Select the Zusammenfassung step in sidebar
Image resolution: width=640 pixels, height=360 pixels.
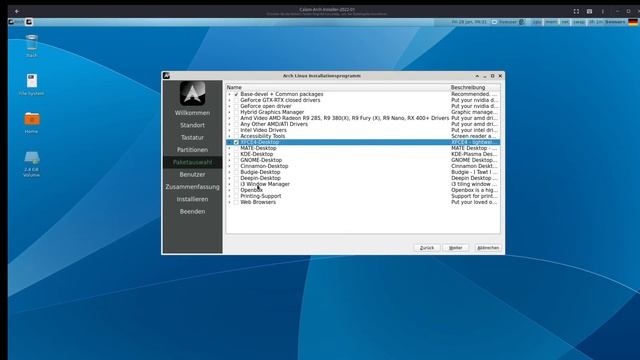(x=192, y=187)
